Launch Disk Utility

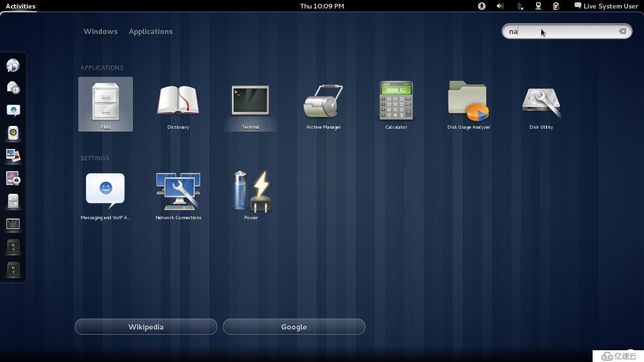pyautogui.click(x=541, y=104)
